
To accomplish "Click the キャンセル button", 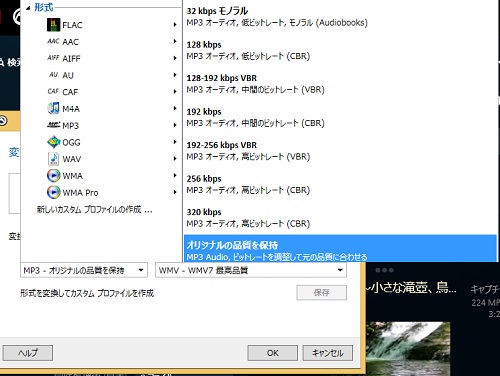I will pyautogui.click(x=327, y=353).
